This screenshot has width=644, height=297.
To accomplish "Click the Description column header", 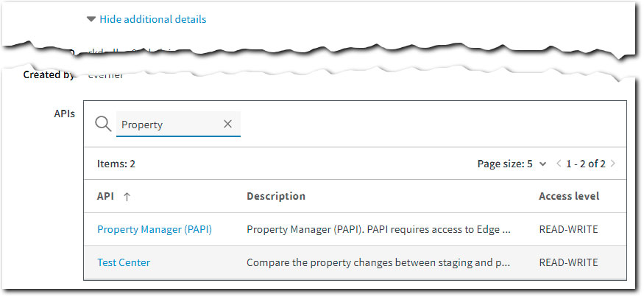I will coord(276,197).
